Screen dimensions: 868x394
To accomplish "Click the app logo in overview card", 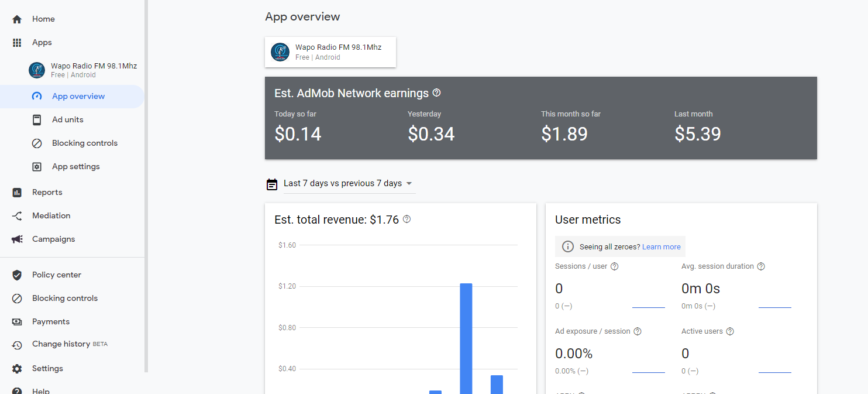I will [x=280, y=52].
